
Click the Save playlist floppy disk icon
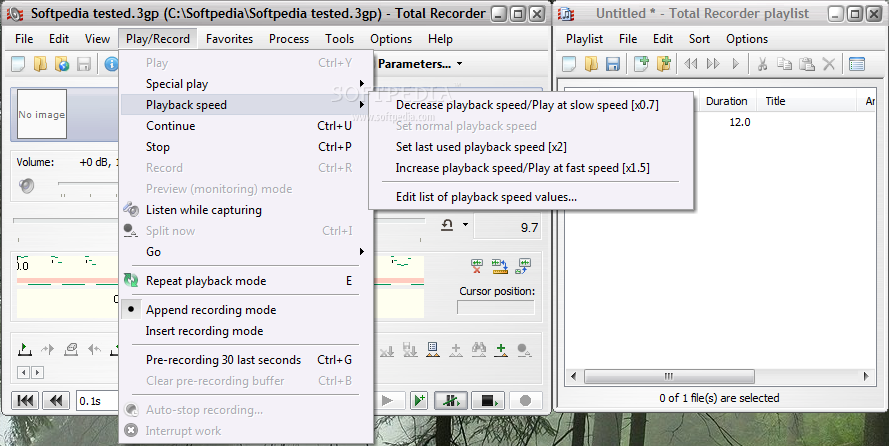tap(613, 64)
